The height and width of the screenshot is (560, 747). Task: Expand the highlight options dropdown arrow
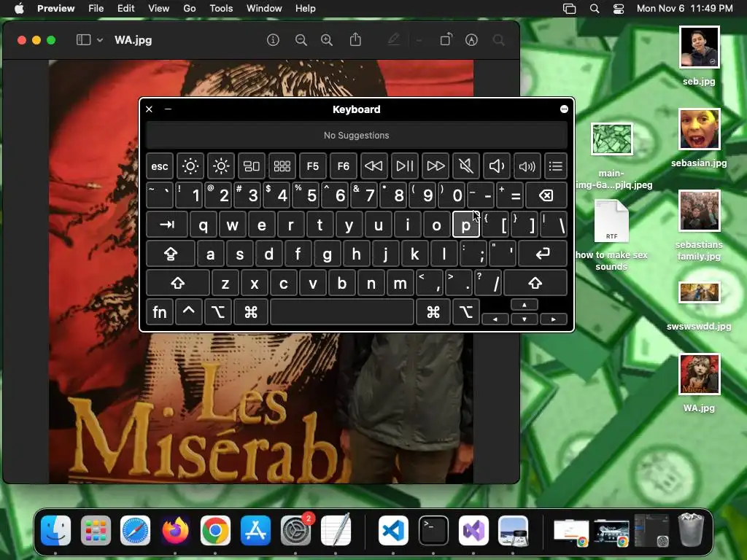coord(419,41)
